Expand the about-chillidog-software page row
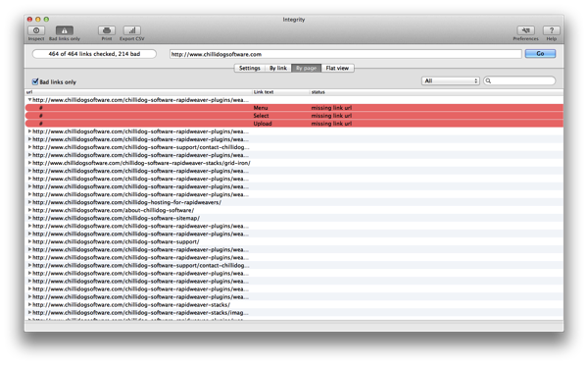This screenshot has height=365, width=588. point(29,210)
